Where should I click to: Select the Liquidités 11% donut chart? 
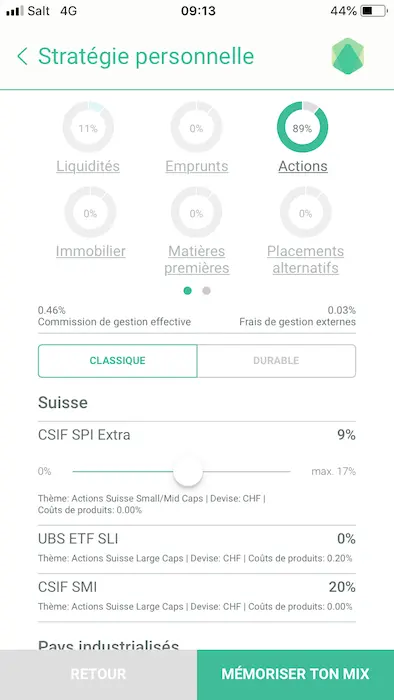88,127
